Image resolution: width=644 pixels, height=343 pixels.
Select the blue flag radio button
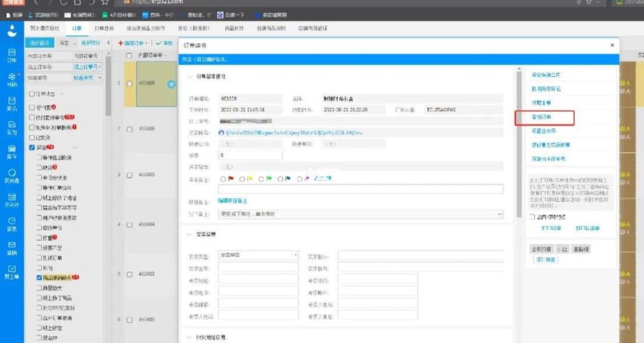tap(281, 179)
